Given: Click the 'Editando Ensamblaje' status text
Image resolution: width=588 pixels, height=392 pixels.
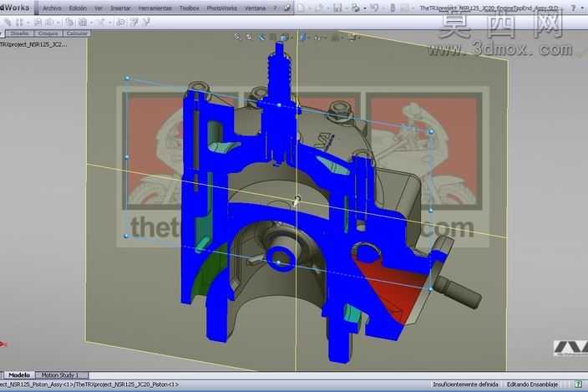Looking at the screenshot, I should [532, 384].
